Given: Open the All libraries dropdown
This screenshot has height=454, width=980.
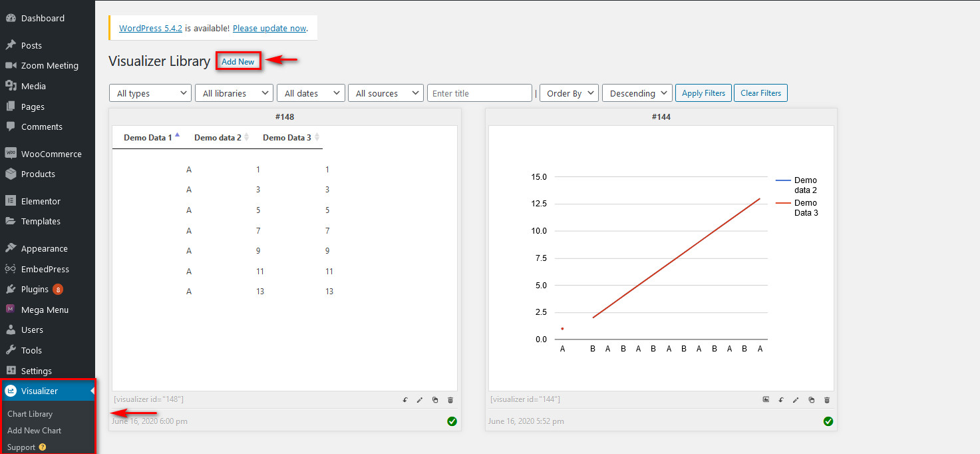Looking at the screenshot, I should [x=234, y=93].
